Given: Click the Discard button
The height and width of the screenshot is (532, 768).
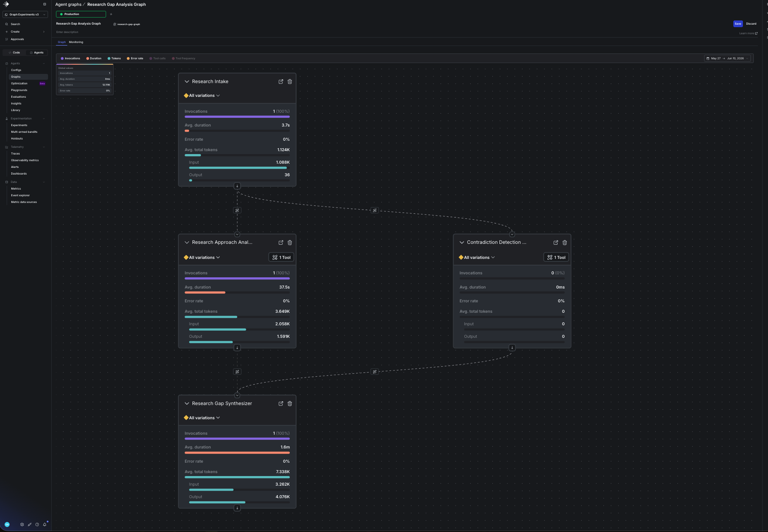Looking at the screenshot, I should tap(751, 24).
